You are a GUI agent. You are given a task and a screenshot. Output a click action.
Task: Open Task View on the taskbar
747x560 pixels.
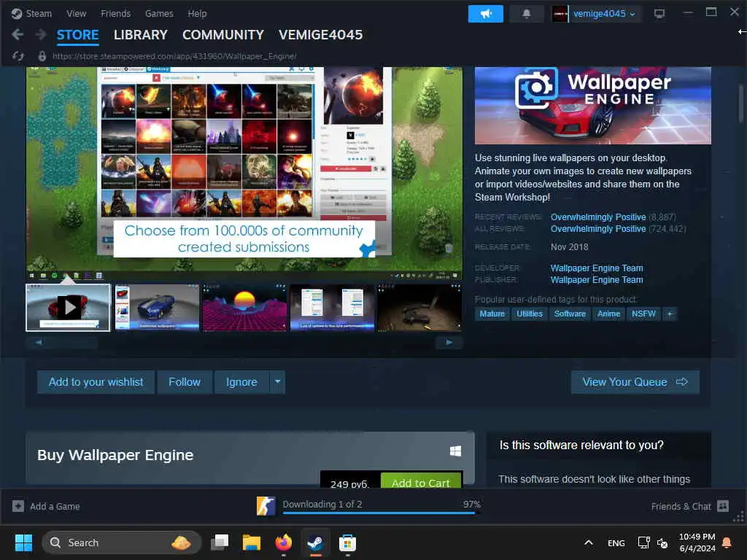pos(220,542)
